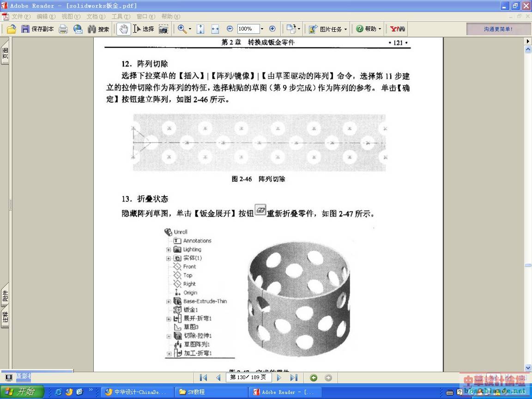
Task: Open the 视图 menu
Action: 71,16
